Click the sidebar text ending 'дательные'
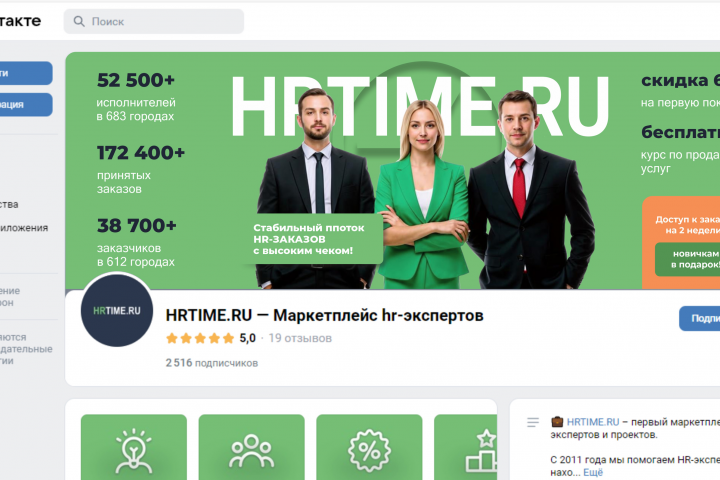This screenshot has height=480, width=720. click(x=26, y=349)
